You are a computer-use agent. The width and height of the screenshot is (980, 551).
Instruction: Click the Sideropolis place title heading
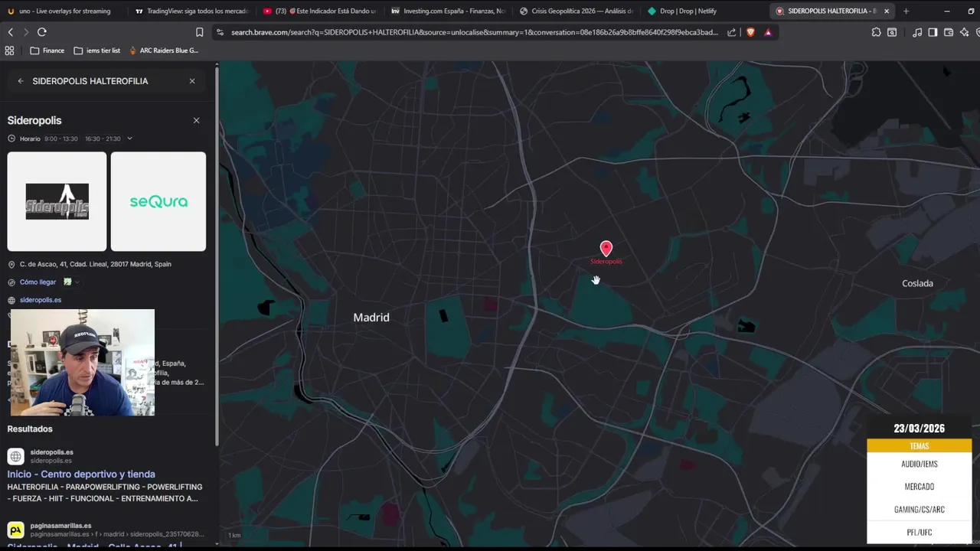(x=34, y=120)
